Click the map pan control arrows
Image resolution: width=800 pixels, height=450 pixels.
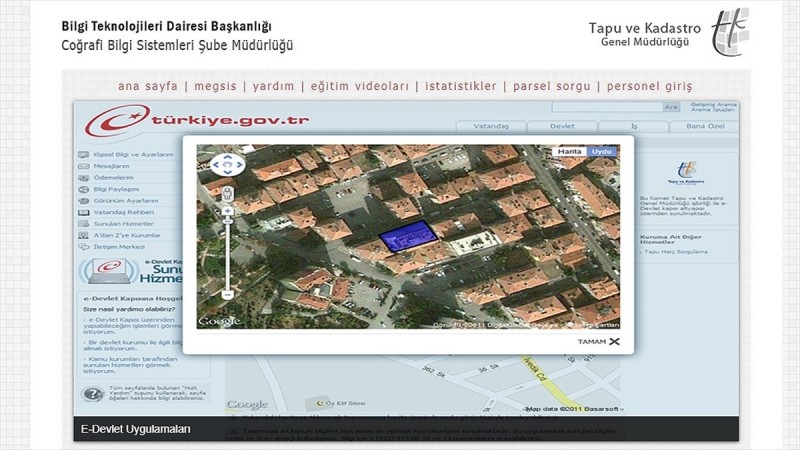tap(228, 164)
